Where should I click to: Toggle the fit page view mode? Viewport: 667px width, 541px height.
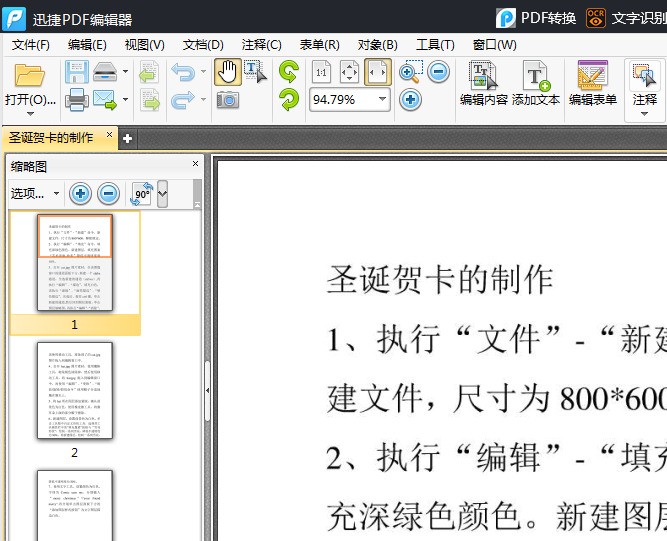click(349, 72)
